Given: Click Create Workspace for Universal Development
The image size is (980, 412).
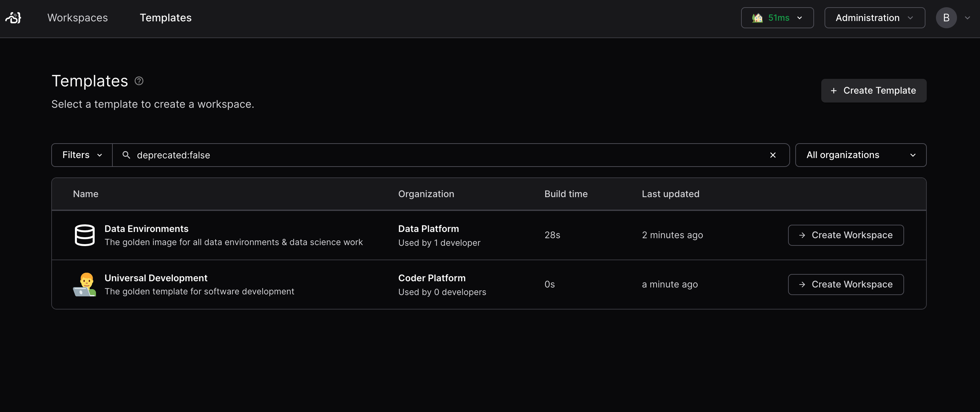Looking at the screenshot, I should click(x=846, y=285).
